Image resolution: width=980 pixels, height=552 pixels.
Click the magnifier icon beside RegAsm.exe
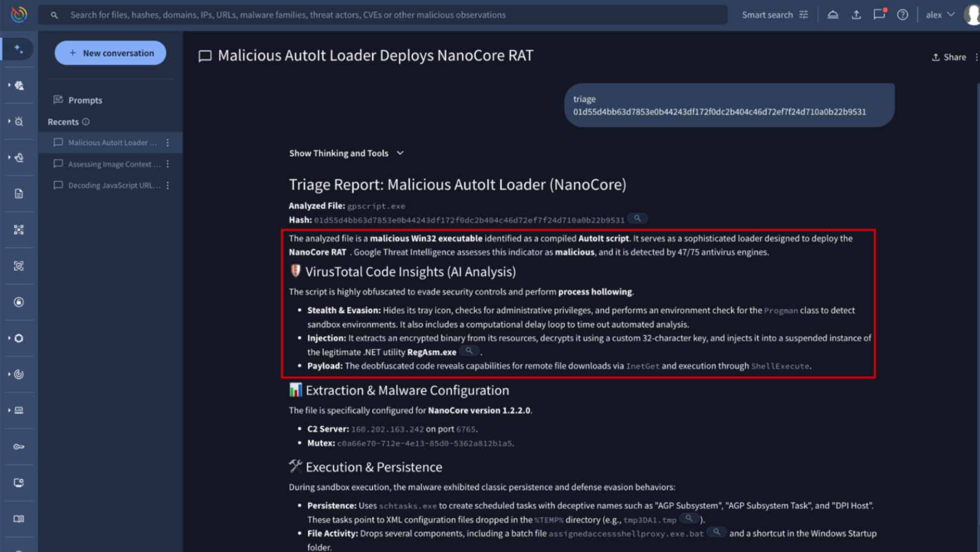click(468, 351)
